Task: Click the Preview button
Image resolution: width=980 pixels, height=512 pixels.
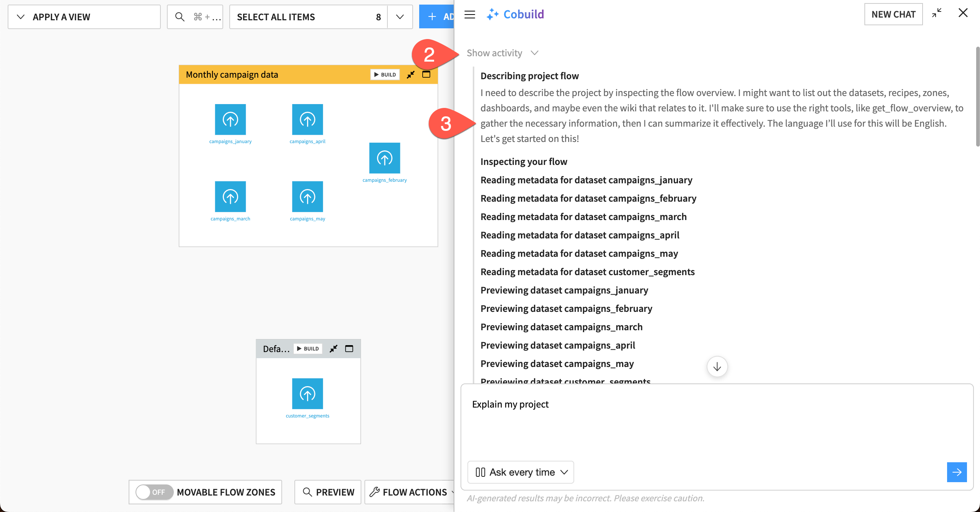Action: (328, 492)
